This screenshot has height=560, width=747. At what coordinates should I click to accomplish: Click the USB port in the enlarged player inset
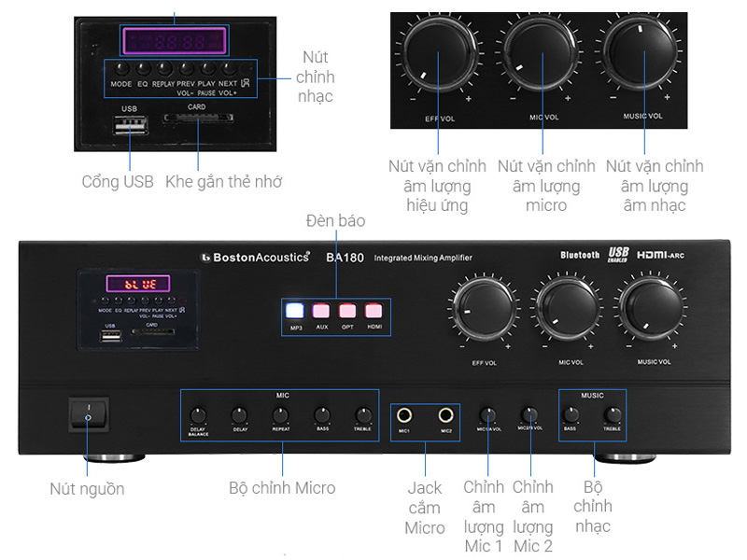131,125
